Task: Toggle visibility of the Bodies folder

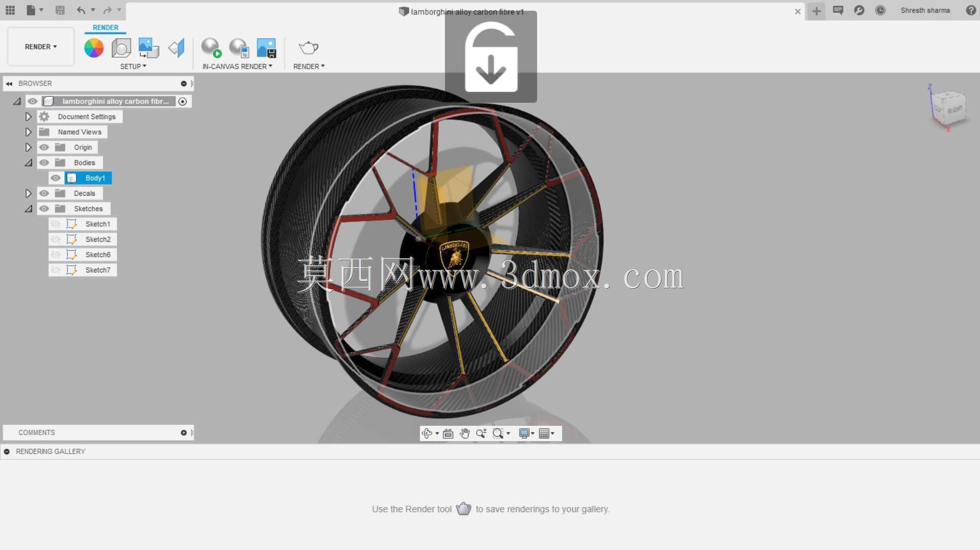Action: click(44, 163)
